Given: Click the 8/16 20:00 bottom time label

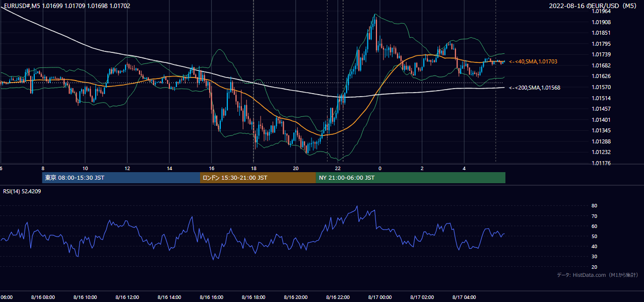Looking at the screenshot, I should 295,297.
